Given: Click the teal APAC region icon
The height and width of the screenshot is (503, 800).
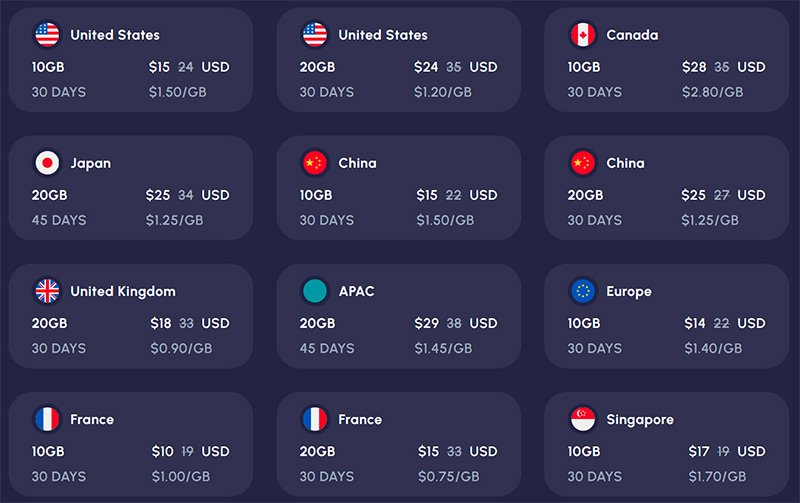Looking at the screenshot, I should pos(315,291).
